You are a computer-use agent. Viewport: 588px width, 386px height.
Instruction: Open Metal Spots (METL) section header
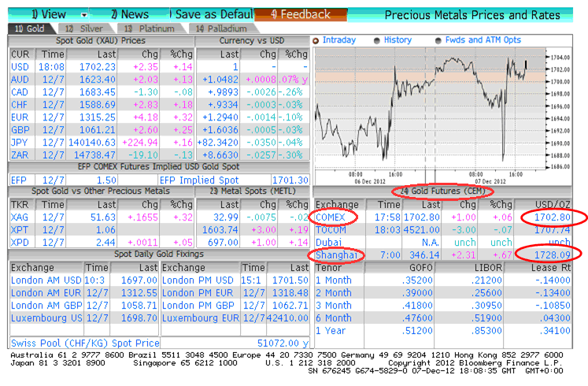253,191
